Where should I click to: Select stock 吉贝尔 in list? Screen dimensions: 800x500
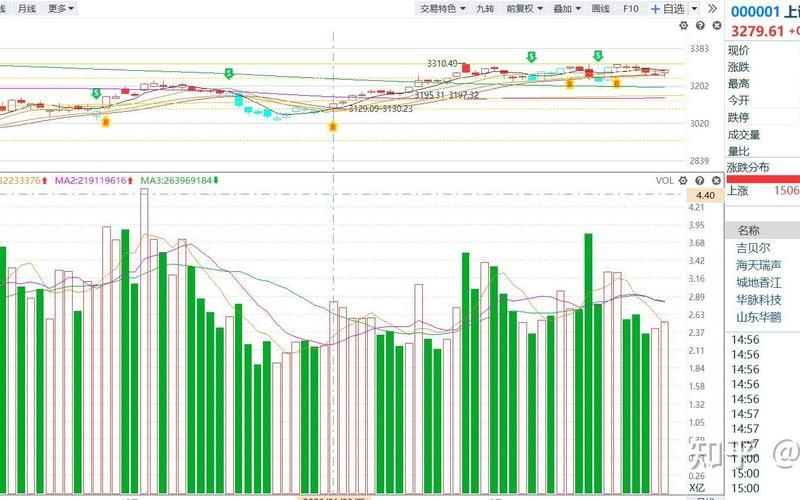click(x=754, y=247)
